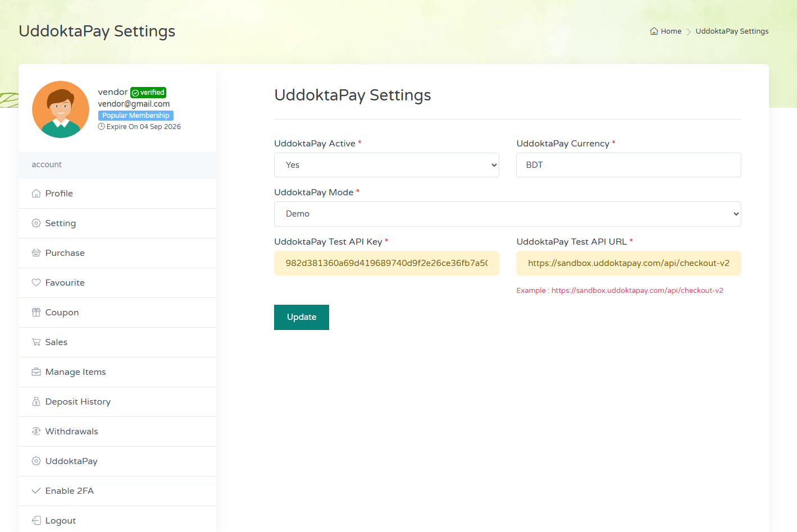
Task: Click the Home icon in the breadcrumb
Action: click(x=653, y=31)
